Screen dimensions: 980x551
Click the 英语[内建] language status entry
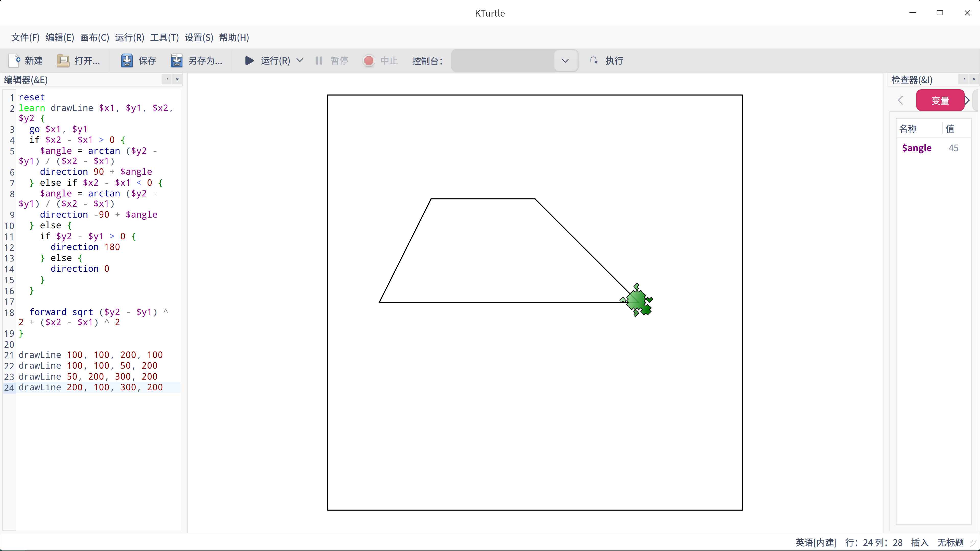coord(816,542)
